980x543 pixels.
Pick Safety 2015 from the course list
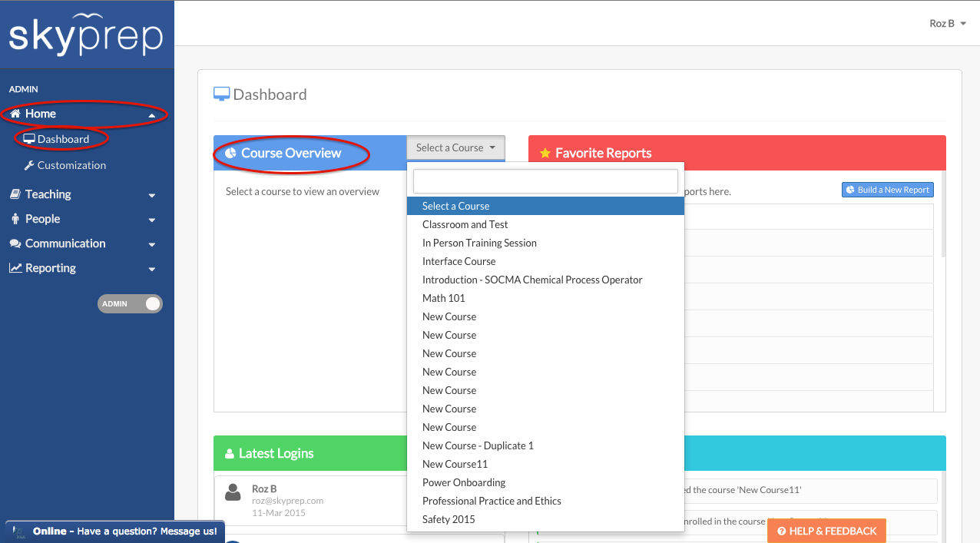[x=449, y=519]
